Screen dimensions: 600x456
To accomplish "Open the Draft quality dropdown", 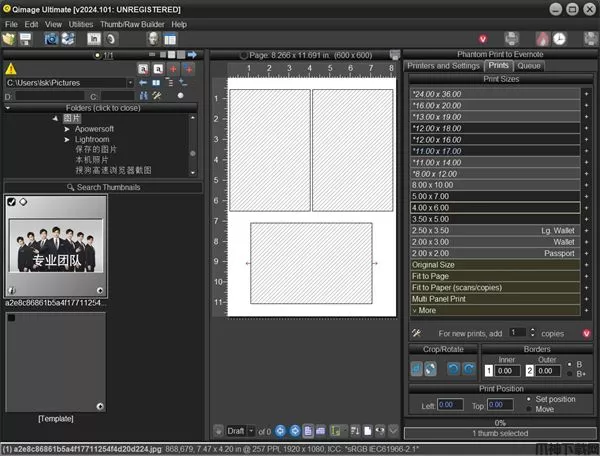I will (252, 431).
